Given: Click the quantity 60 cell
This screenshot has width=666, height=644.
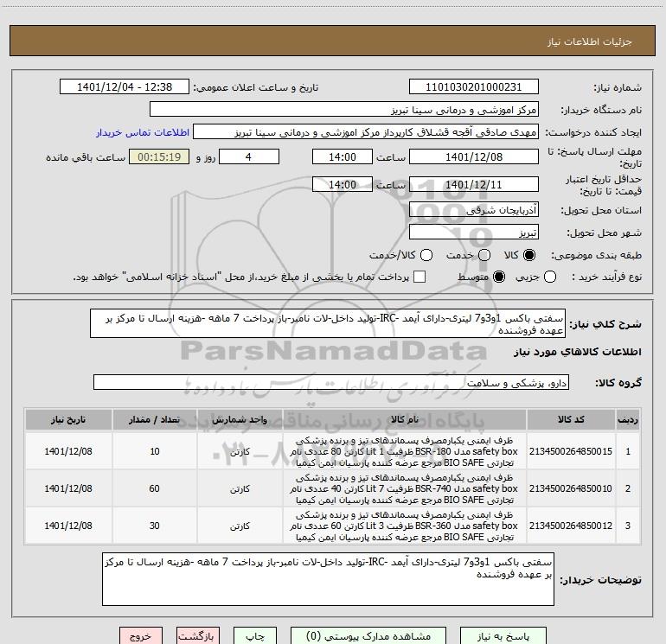Looking at the screenshot, I should (x=154, y=488).
